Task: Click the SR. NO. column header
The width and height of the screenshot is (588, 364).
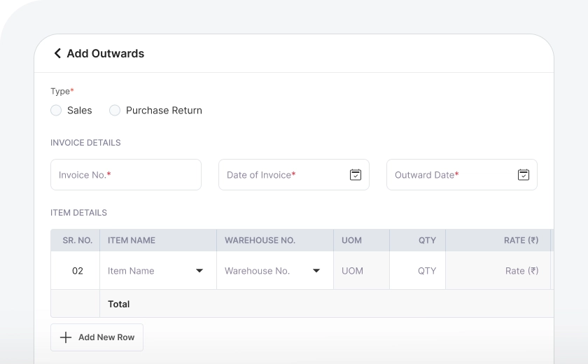Action: point(77,240)
